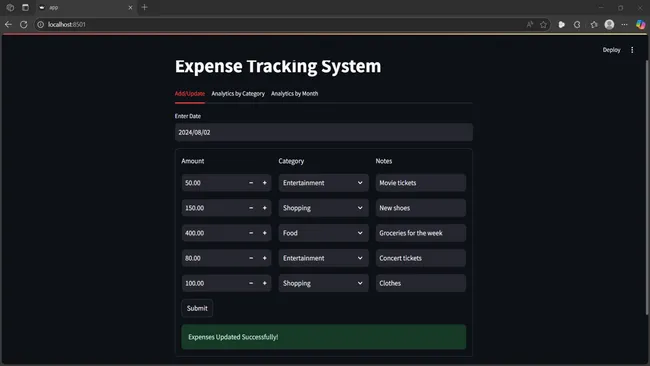Viewport: 650px width, 366px height.
Task: Go back in browser history
Action: 8,24
